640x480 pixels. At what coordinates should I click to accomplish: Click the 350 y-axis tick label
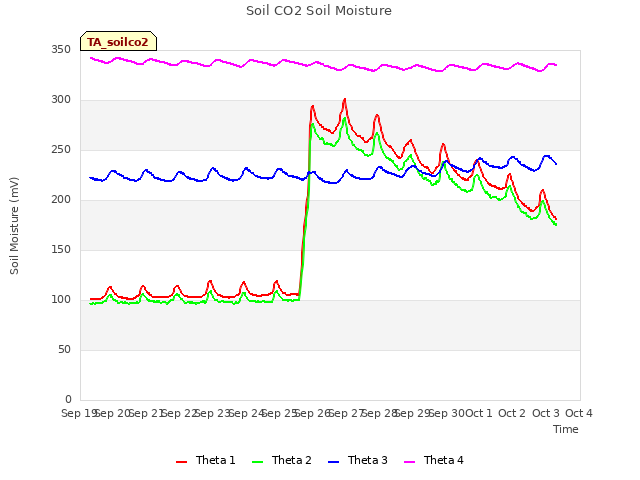(x=61, y=50)
